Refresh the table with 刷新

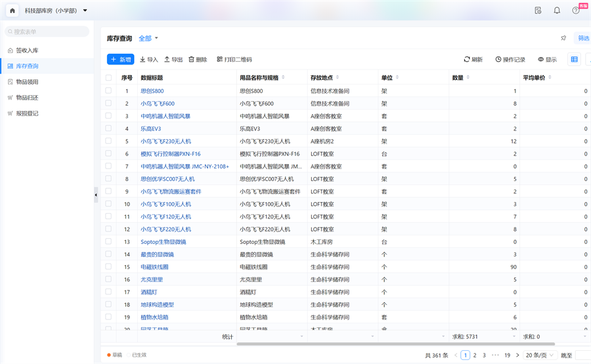pyautogui.click(x=473, y=60)
